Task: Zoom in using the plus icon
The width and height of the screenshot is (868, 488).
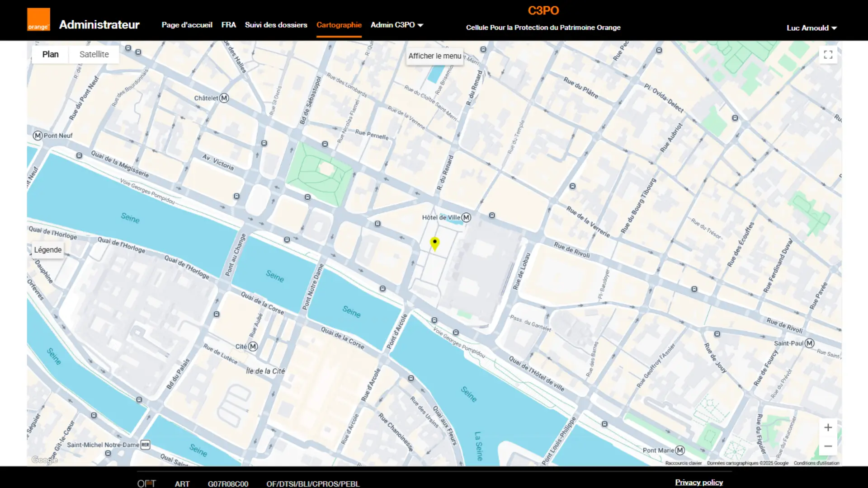Action: [828, 427]
